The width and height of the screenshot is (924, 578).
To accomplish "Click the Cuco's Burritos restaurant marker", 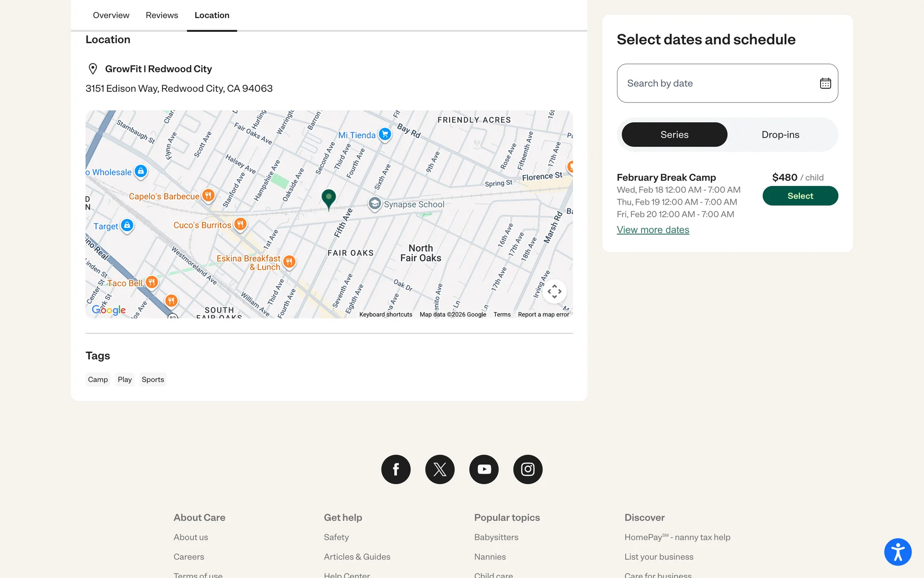I will tap(240, 224).
